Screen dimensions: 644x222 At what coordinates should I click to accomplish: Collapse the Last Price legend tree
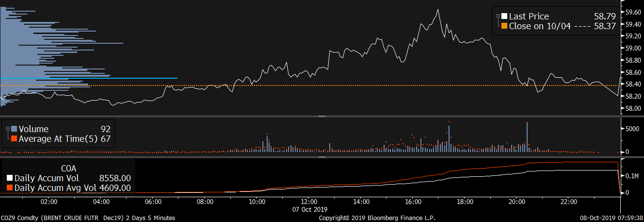click(x=497, y=16)
